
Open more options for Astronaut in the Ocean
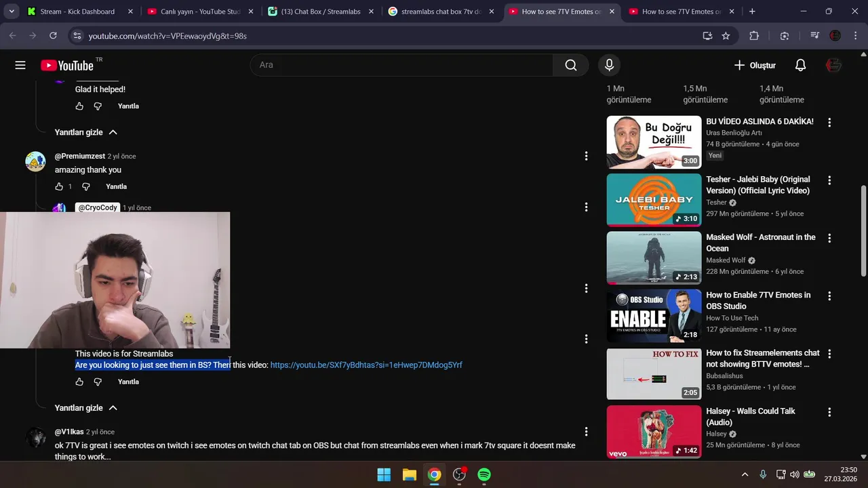(829, 239)
